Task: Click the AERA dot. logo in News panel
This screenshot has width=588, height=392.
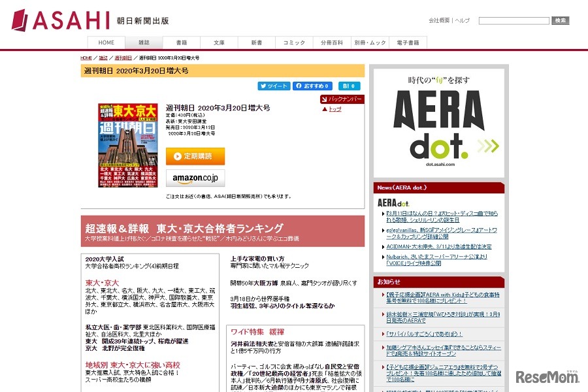Action: (393, 203)
